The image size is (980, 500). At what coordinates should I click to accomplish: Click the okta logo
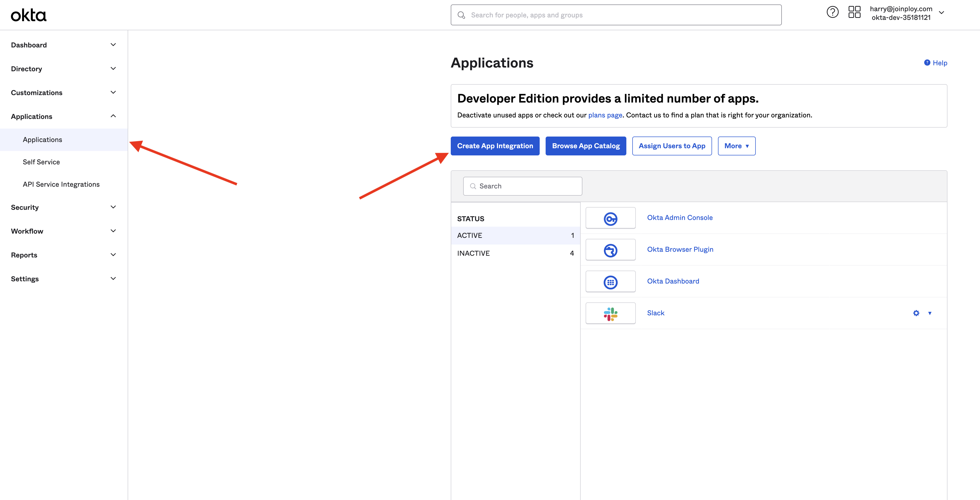(x=29, y=15)
